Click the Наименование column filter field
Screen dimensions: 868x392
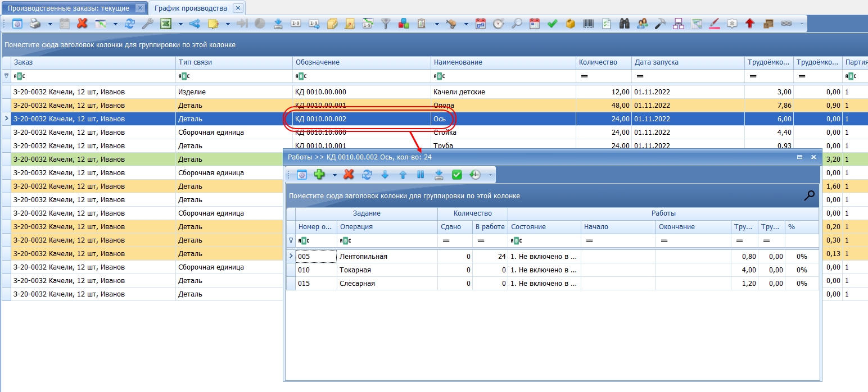point(504,76)
